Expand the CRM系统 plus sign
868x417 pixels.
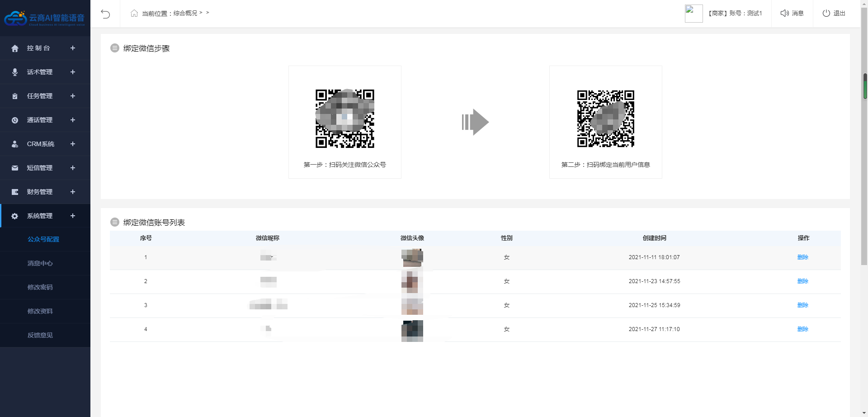coord(73,144)
